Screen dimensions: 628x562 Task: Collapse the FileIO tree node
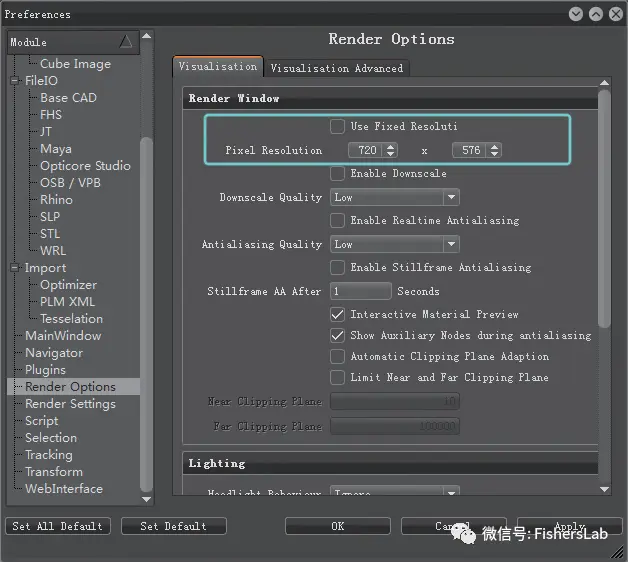tap(15, 81)
